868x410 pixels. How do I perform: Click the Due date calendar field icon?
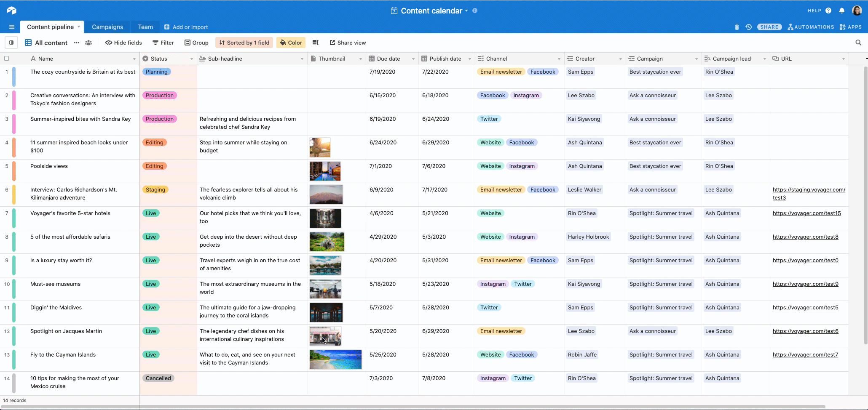click(x=372, y=59)
